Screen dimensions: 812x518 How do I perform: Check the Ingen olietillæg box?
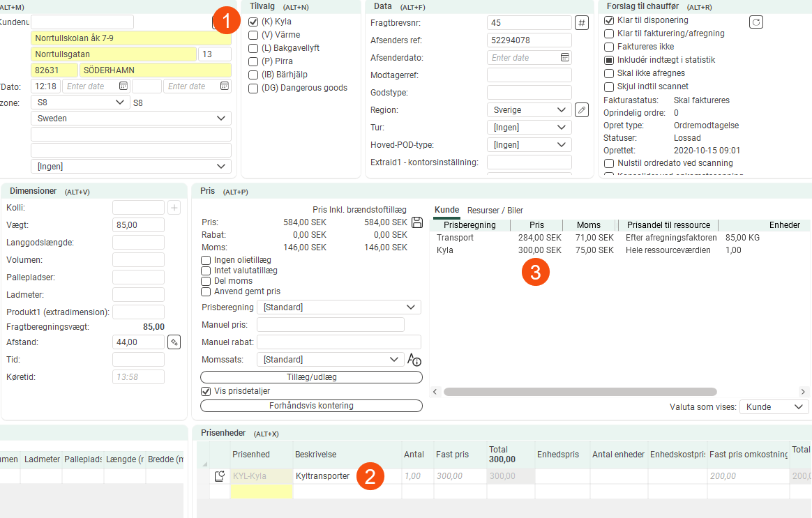click(x=206, y=261)
